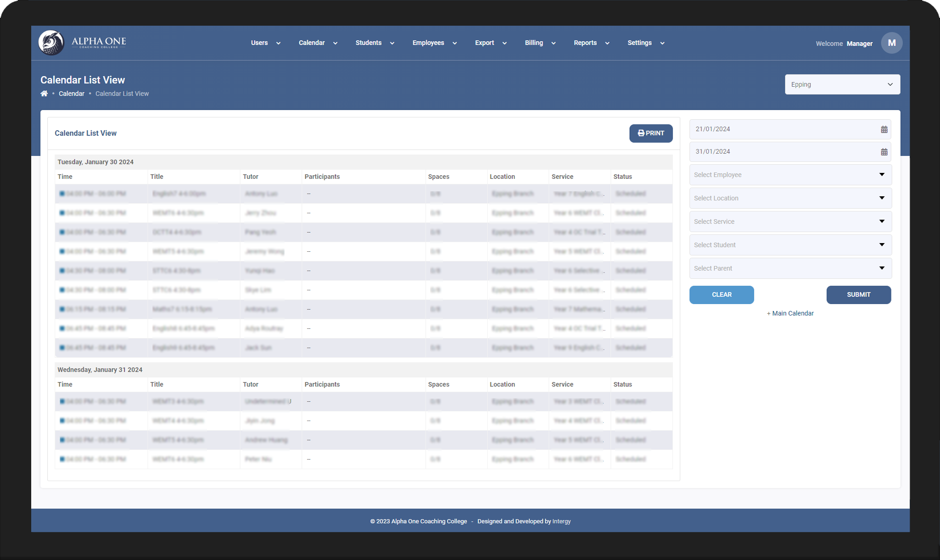Click the 21/01/2024 start date field
This screenshot has height=560, width=940.
[790, 129]
